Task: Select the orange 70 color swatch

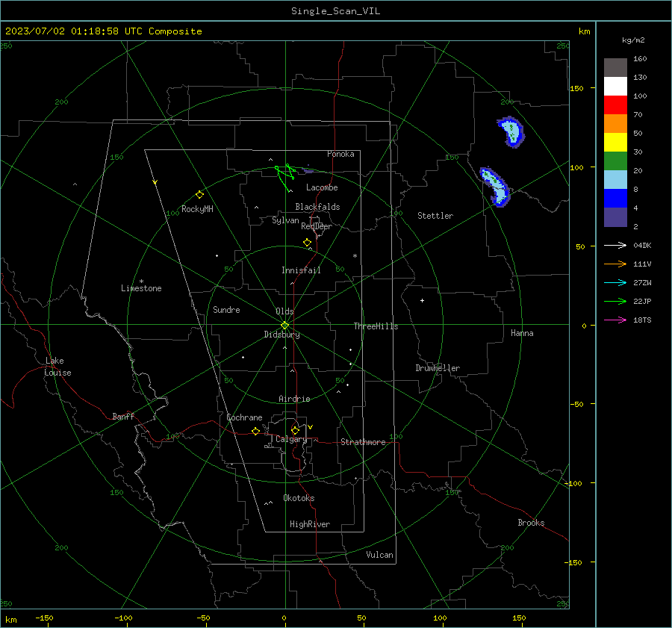Action: (615, 123)
